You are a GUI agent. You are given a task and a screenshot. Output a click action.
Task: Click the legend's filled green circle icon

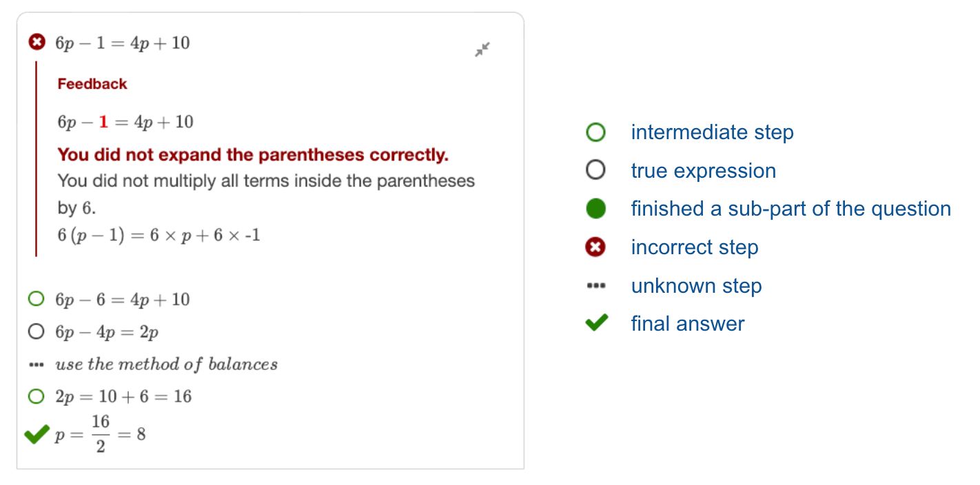pyautogui.click(x=595, y=209)
